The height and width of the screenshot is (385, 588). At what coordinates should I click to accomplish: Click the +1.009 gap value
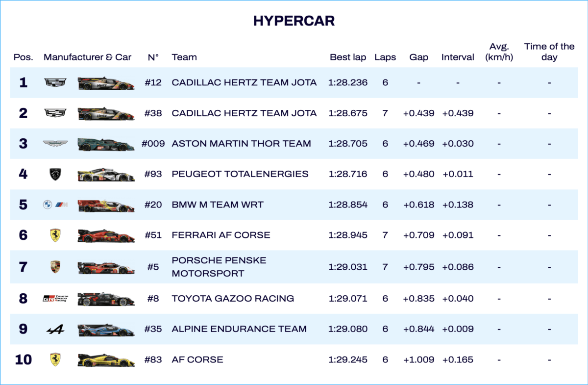pos(419,359)
